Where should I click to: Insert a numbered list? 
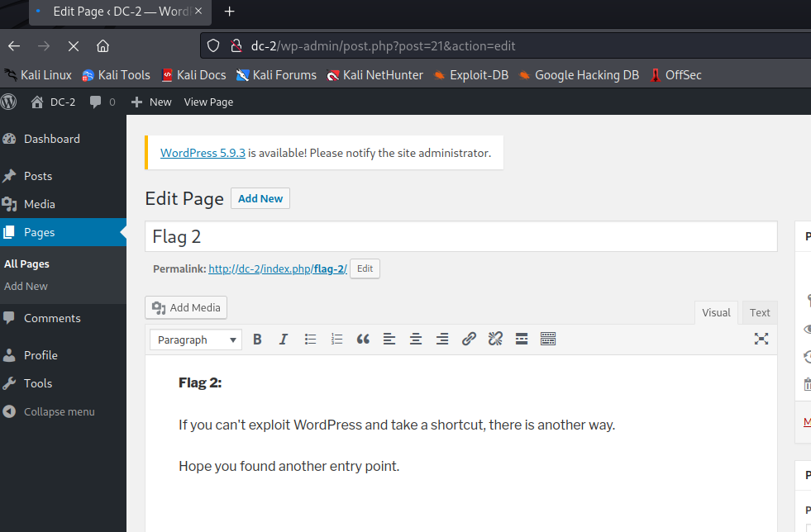[x=336, y=340]
